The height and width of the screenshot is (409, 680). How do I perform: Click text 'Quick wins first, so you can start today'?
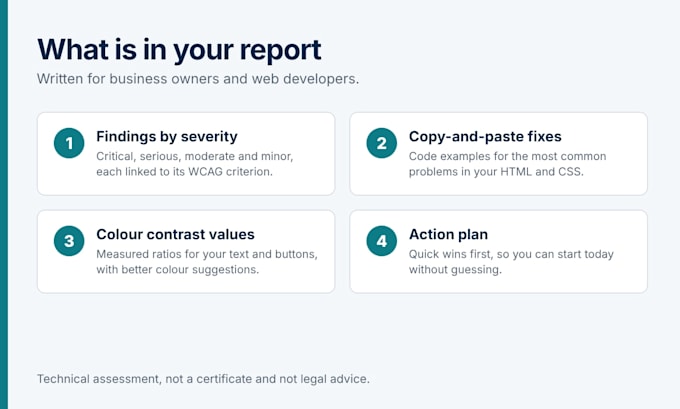[511, 254]
